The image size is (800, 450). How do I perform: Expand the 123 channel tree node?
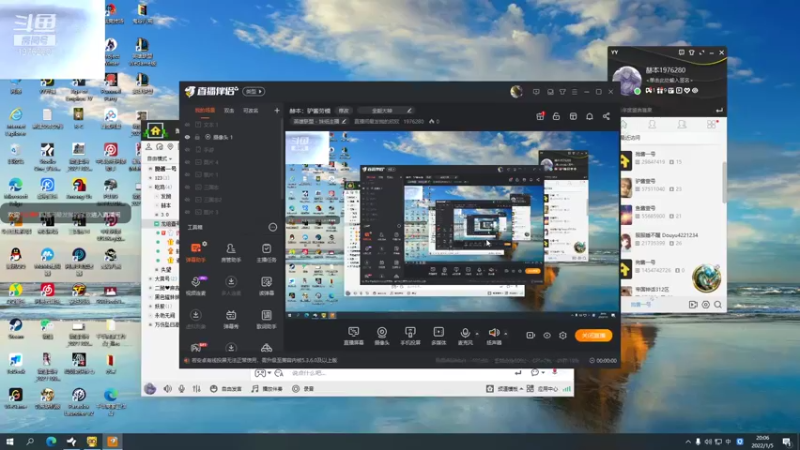(x=151, y=178)
